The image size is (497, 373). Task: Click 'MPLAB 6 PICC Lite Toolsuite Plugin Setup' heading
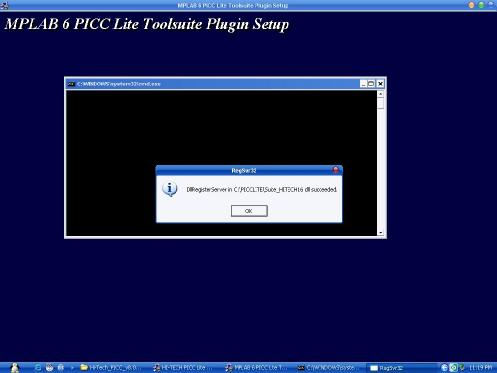[147, 24]
